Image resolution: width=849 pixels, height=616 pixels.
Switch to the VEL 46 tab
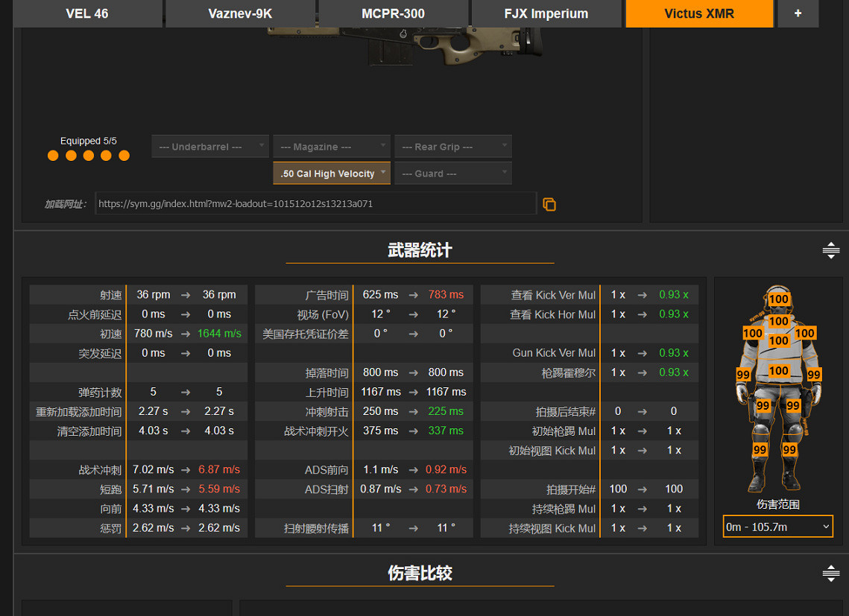87,13
